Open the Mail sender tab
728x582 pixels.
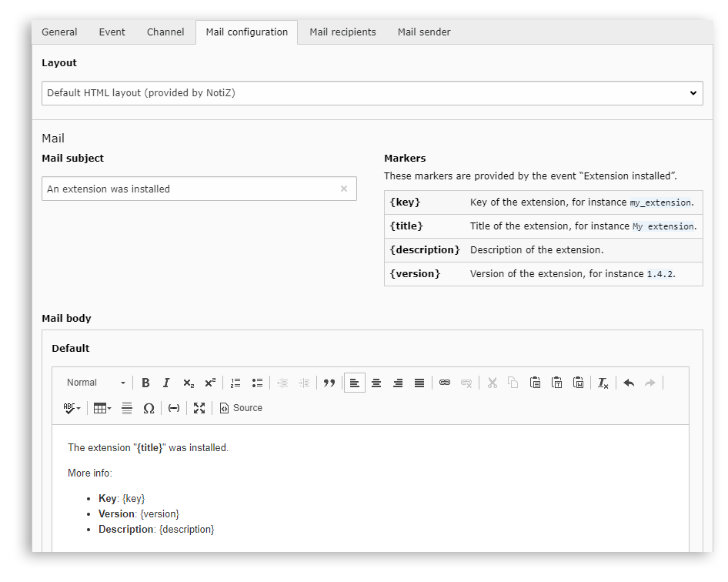pyautogui.click(x=424, y=32)
